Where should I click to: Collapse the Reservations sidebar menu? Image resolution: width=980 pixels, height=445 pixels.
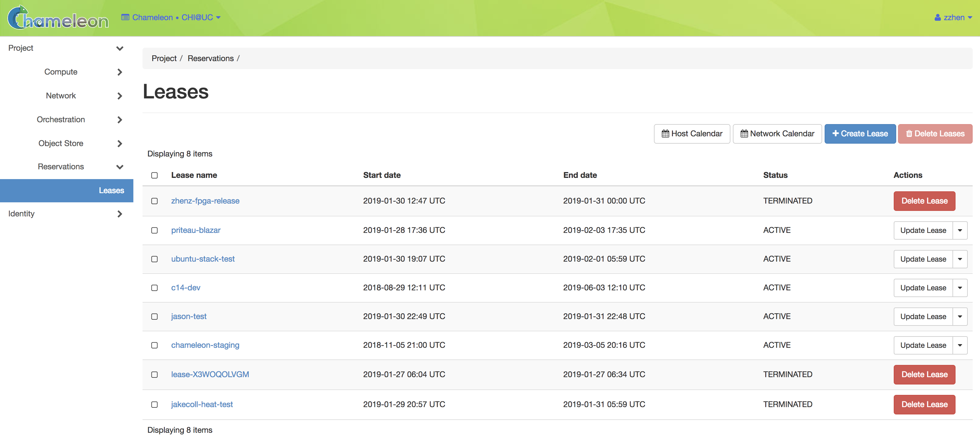pos(120,167)
